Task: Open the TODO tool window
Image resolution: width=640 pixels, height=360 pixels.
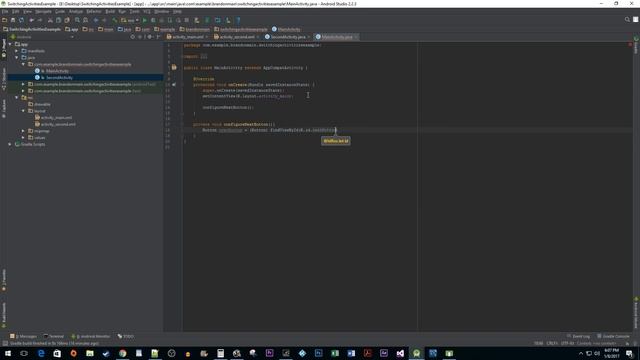Action: 126,336
